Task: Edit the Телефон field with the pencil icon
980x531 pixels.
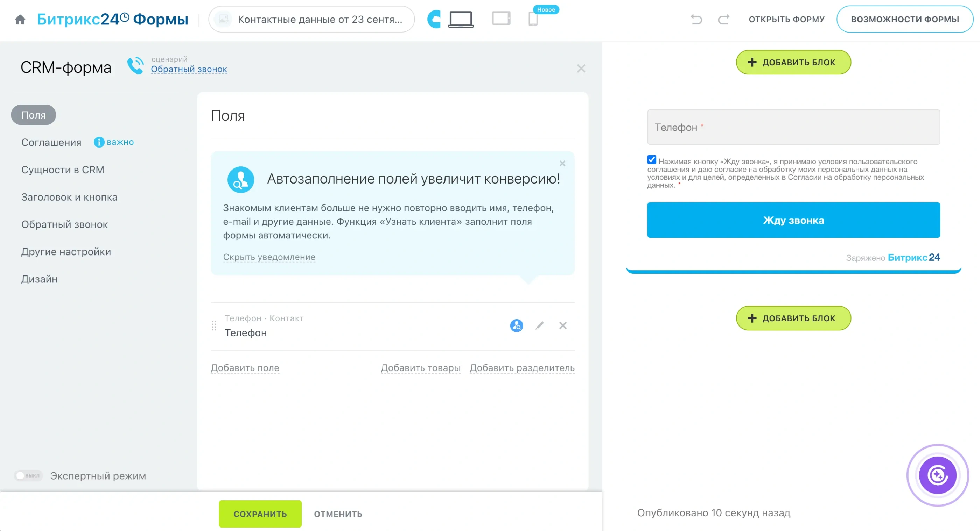Action: pyautogui.click(x=539, y=325)
